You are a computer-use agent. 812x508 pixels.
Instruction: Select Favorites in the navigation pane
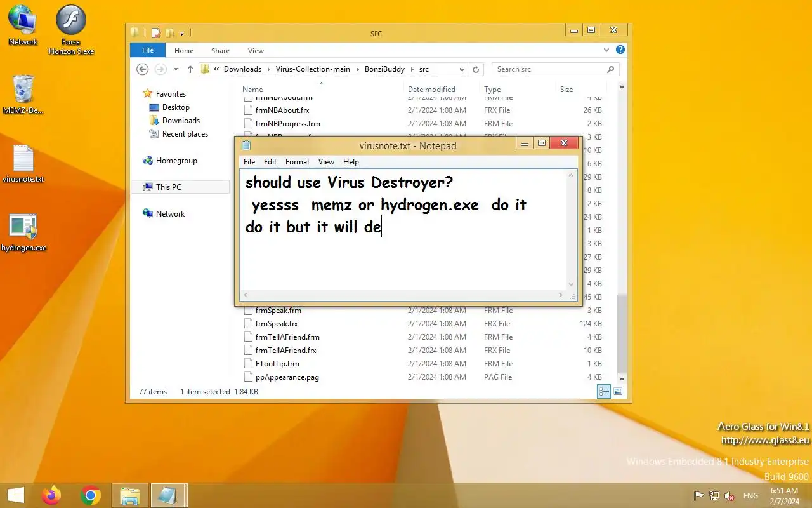[x=171, y=93]
